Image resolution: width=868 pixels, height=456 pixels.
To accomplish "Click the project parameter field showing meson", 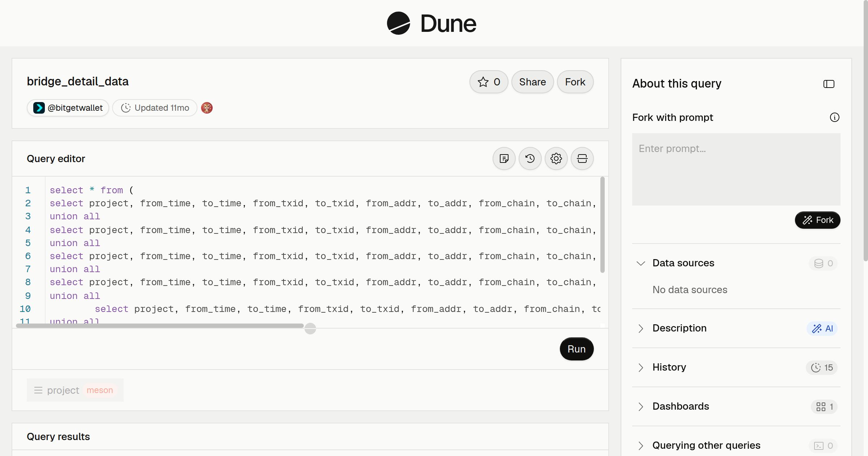I will pyautogui.click(x=75, y=390).
